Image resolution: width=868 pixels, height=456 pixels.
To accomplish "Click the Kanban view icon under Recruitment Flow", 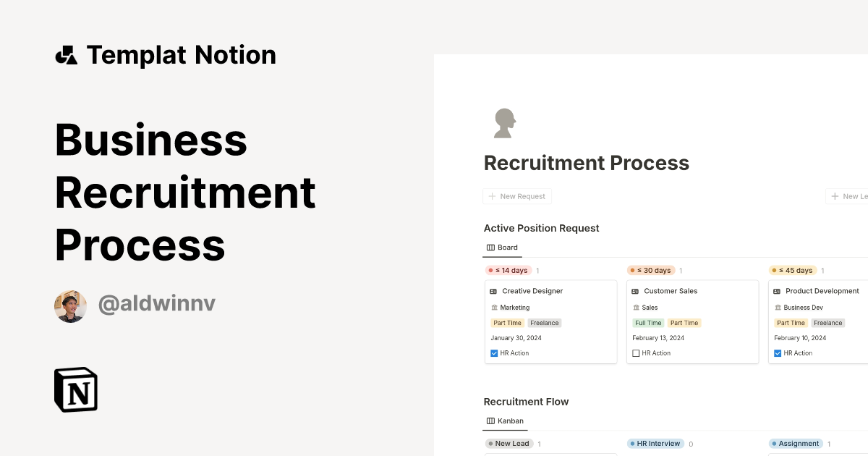I will point(490,421).
